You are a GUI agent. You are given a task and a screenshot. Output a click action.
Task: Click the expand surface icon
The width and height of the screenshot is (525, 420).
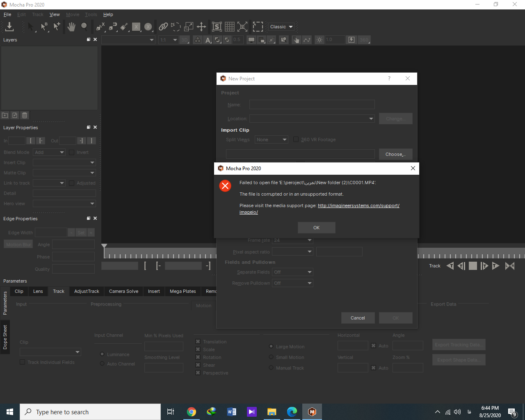[242, 27]
